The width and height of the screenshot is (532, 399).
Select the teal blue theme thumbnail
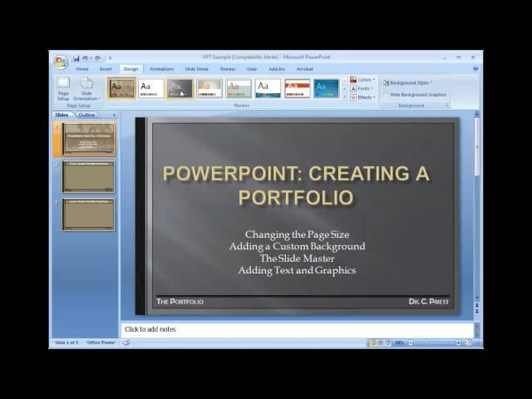tap(326, 88)
